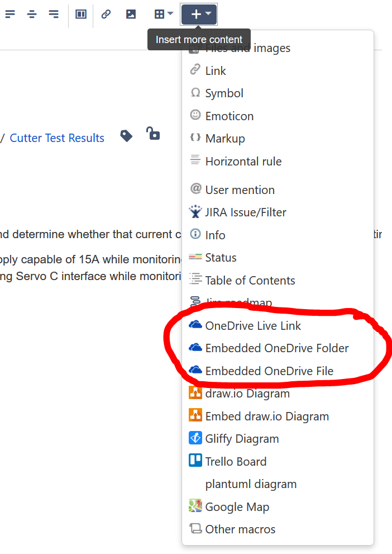Click the Embedded OneDrive File cloud icon
Viewport: 392px width, 554px height.
195,370
